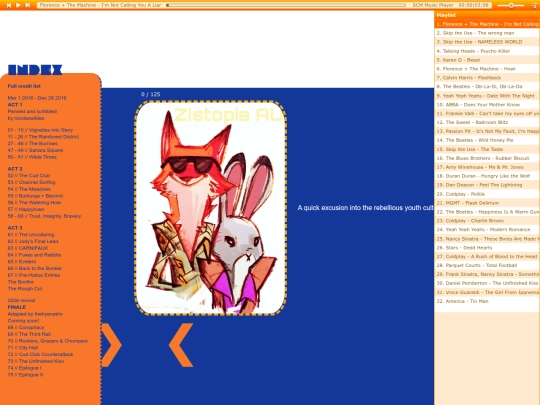Open 47 - 49 // Sahara Square
Image resolution: width=540 pixels, height=405 pixels.
35,150
